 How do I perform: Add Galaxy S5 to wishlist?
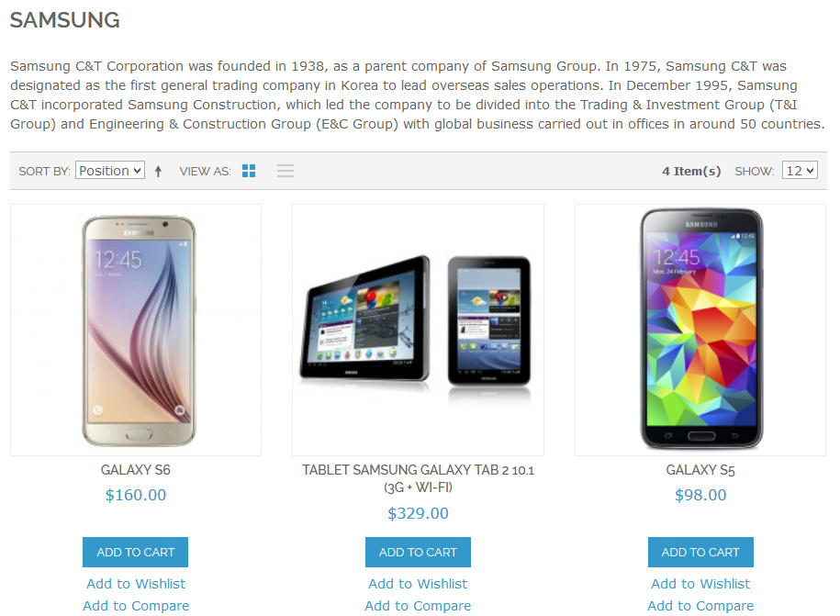pyautogui.click(x=700, y=584)
